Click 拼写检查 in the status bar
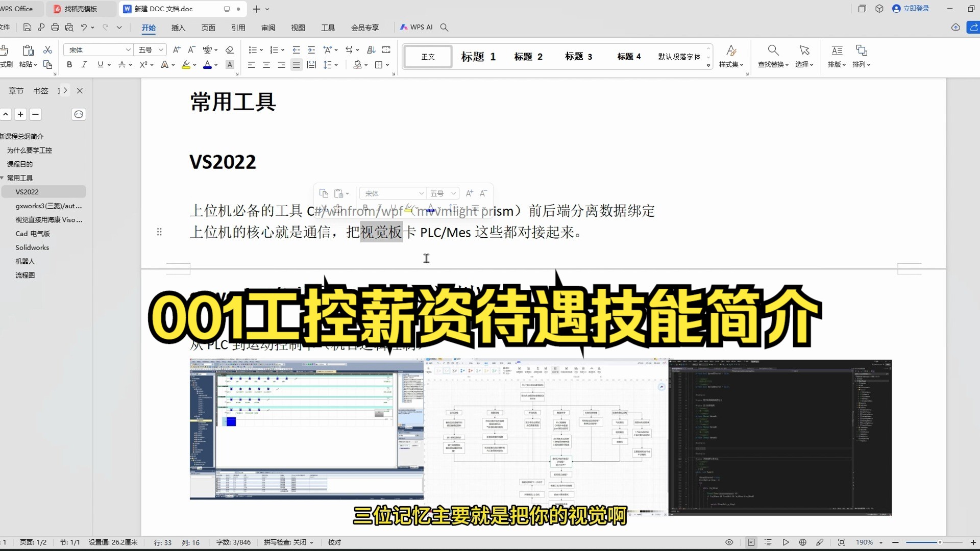This screenshot has width=980, height=551. (288, 542)
